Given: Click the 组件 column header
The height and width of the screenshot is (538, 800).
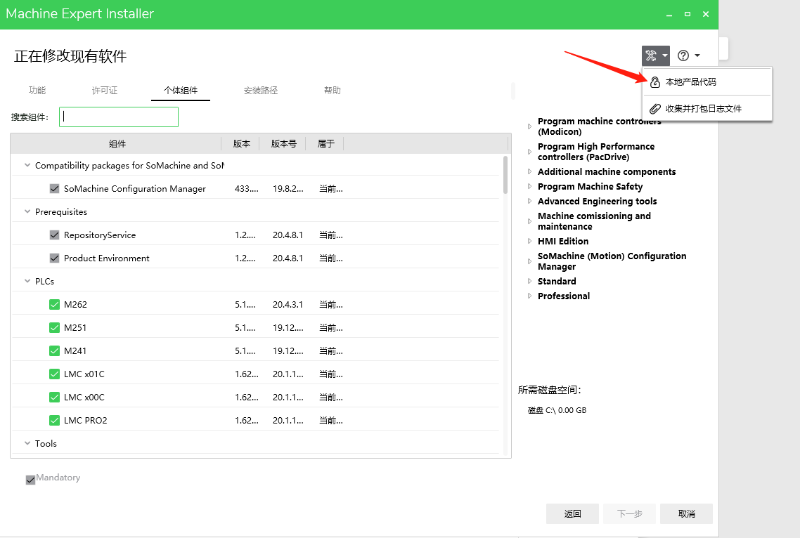Looking at the screenshot, I should (117, 144).
